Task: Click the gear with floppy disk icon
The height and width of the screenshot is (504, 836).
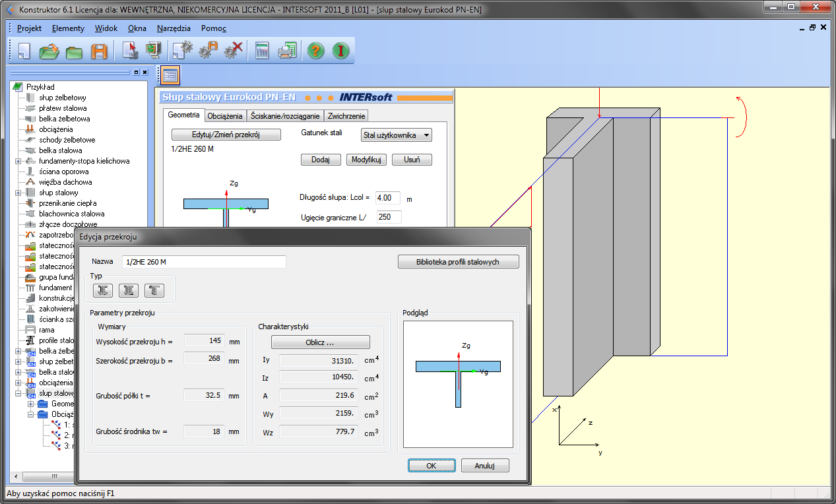Action: coord(209,51)
